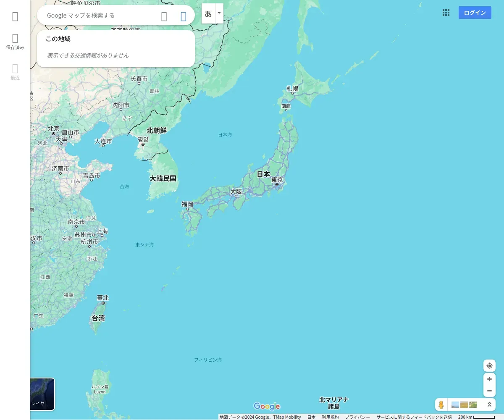Select the 福岡 city label on the map
The width and height of the screenshot is (504, 420).
tap(187, 204)
